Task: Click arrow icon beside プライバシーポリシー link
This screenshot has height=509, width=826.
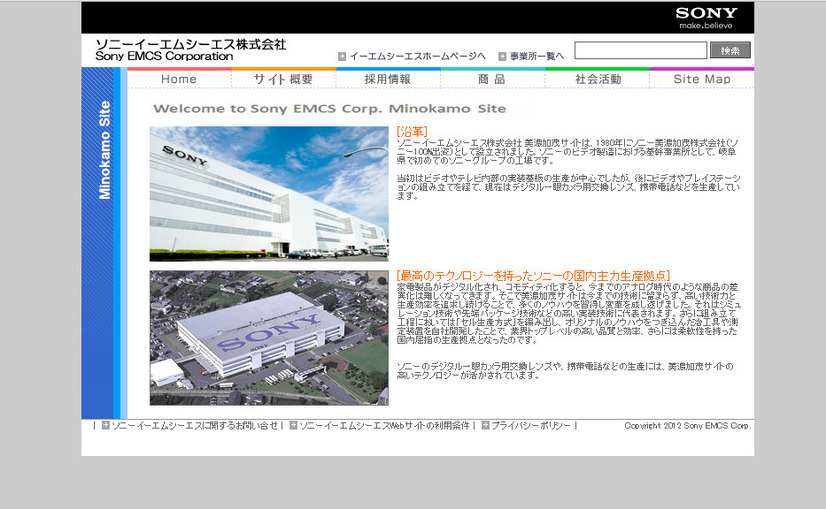Action: [x=485, y=425]
